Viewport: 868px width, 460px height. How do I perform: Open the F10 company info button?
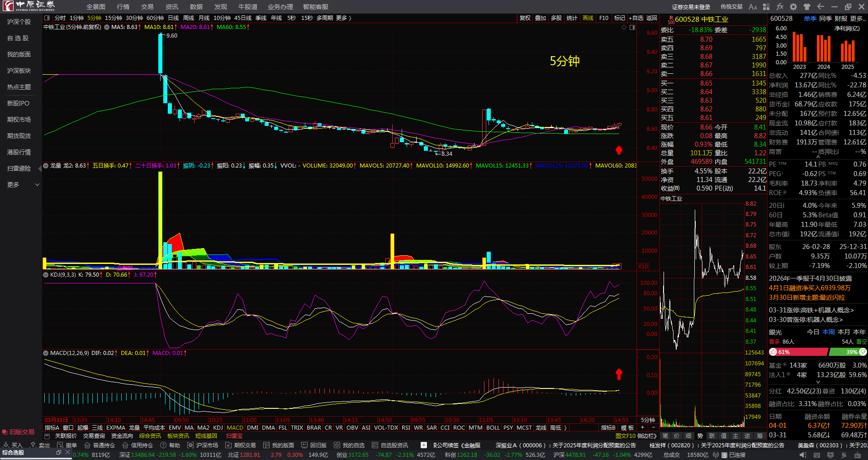click(604, 18)
